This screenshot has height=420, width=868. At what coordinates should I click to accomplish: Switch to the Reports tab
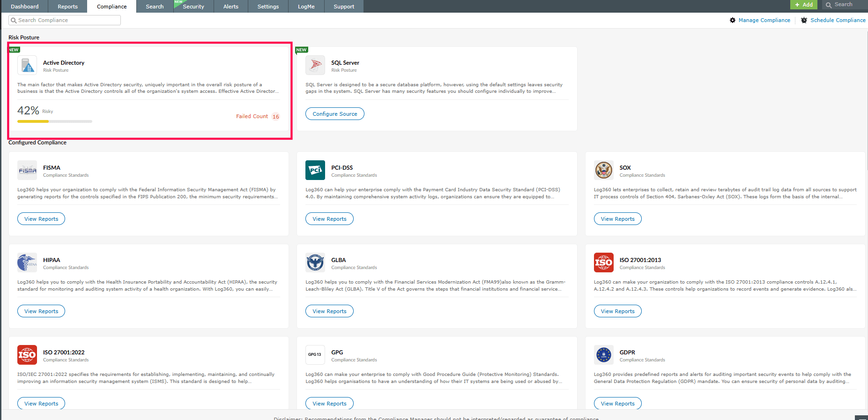68,7
